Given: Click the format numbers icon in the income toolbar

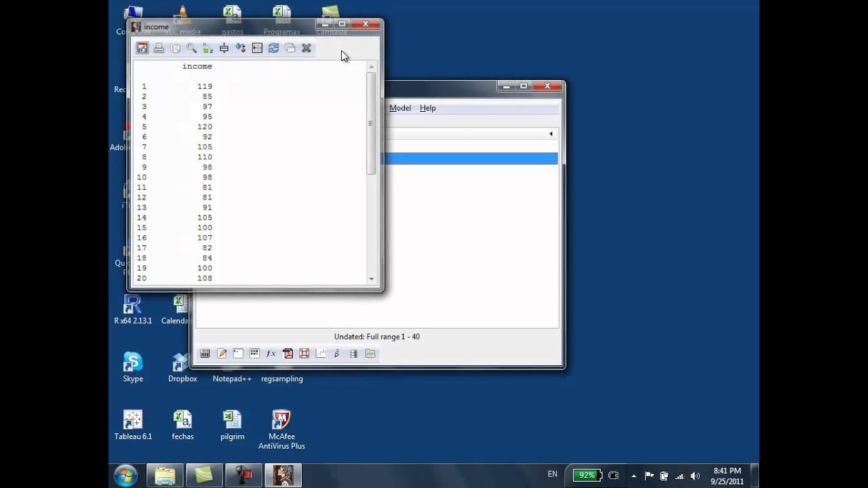Looking at the screenshot, I should [224, 48].
